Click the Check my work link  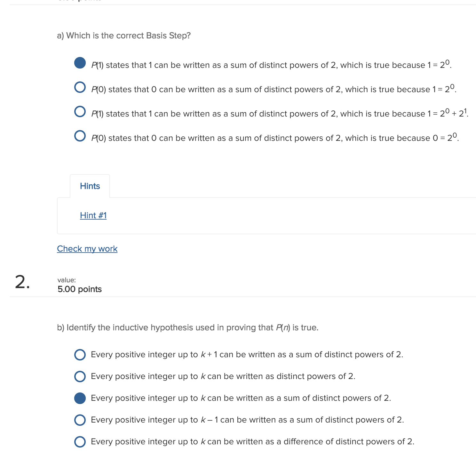(x=87, y=249)
